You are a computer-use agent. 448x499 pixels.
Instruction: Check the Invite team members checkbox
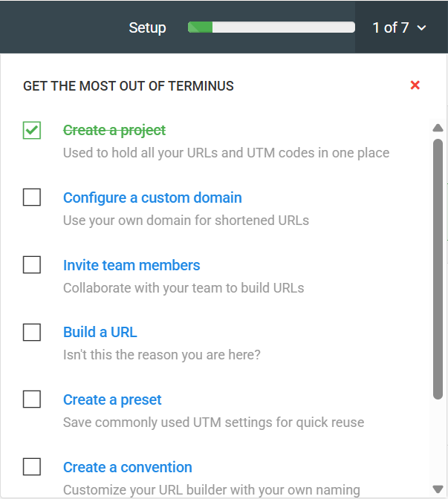(x=32, y=265)
